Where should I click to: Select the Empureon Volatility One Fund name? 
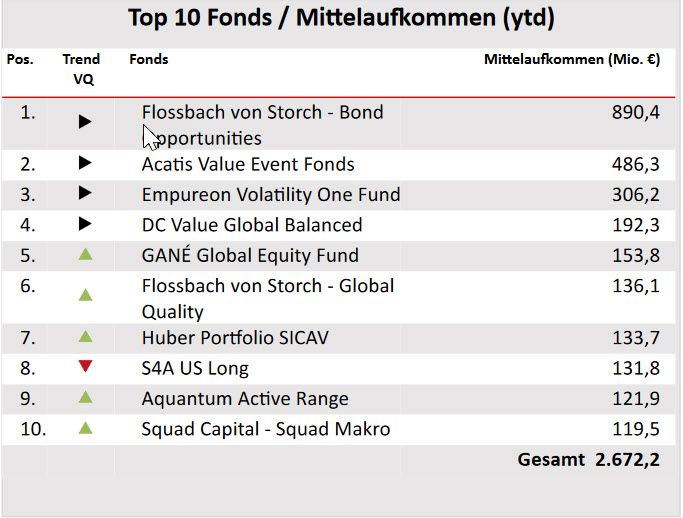pyautogui.click(x=270, y=195)
